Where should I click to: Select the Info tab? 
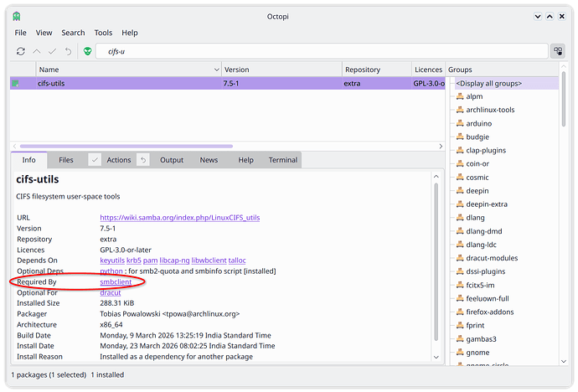point(28,160)
